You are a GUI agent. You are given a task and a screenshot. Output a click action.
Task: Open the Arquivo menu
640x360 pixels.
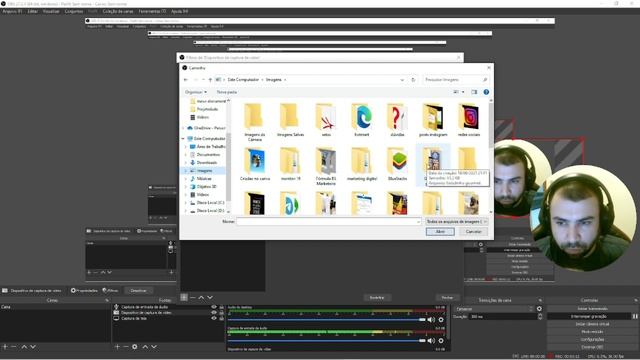(x=12, y=11)
